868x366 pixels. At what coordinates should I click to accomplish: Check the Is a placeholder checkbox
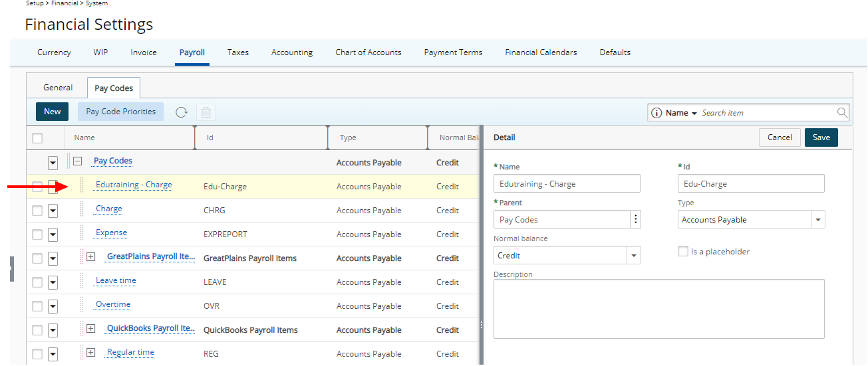(x=682, y=252)
